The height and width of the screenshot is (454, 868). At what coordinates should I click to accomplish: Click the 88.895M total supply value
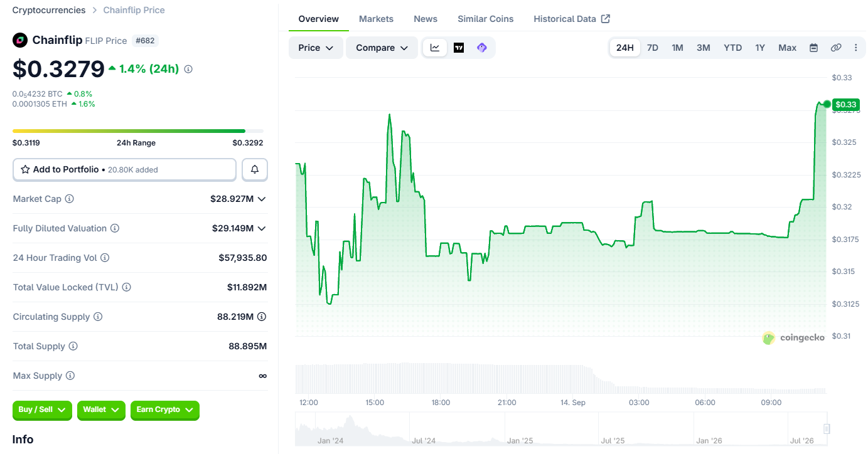point(248,346)
